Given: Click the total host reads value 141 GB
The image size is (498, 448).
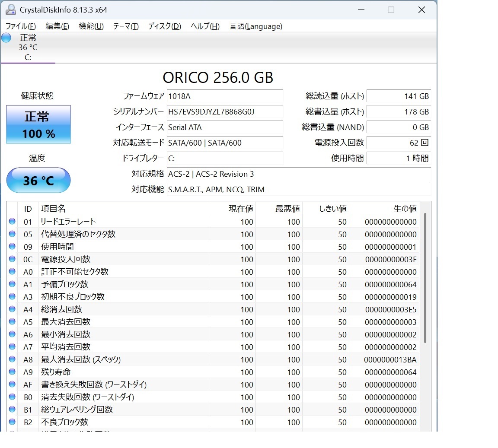Looking at the screenshot, I should (399, 96).
